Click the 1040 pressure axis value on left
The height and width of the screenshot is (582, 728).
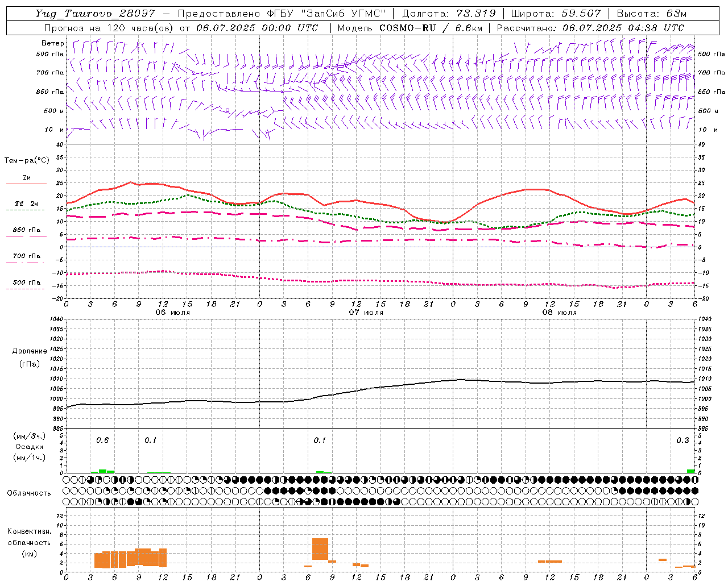pyautogui.click(x=56, y=319)
